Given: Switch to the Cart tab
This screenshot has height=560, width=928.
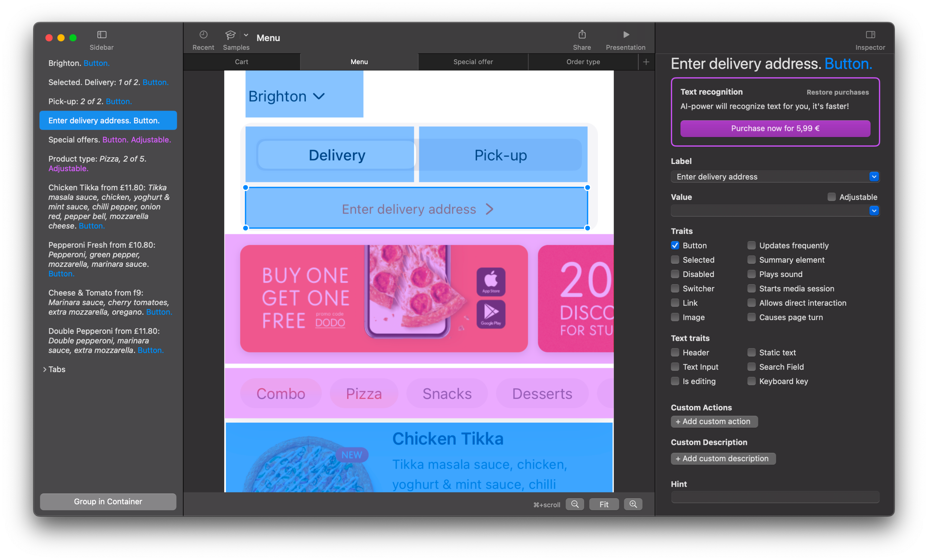Looking at the screenshot, I should click(x=241, y=62).
